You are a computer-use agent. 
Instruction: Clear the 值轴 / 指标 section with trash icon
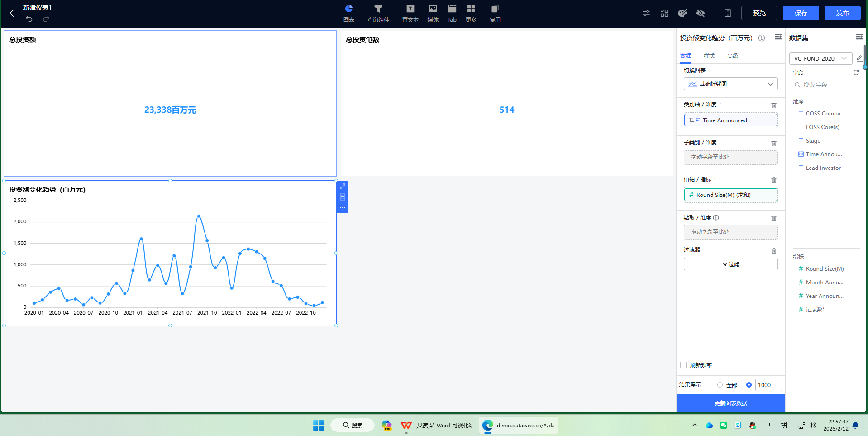(x=774, y=180)
